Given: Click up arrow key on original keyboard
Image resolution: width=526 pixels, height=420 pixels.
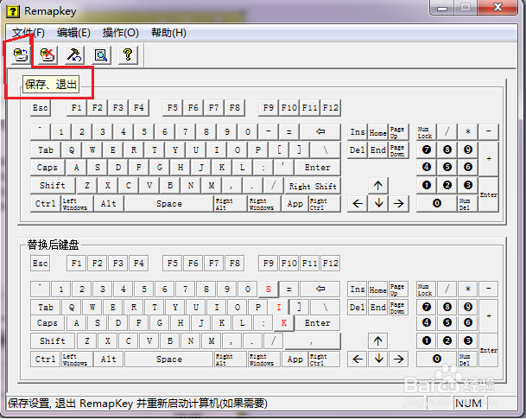Looking at the screenshot, I should [378, 186].
